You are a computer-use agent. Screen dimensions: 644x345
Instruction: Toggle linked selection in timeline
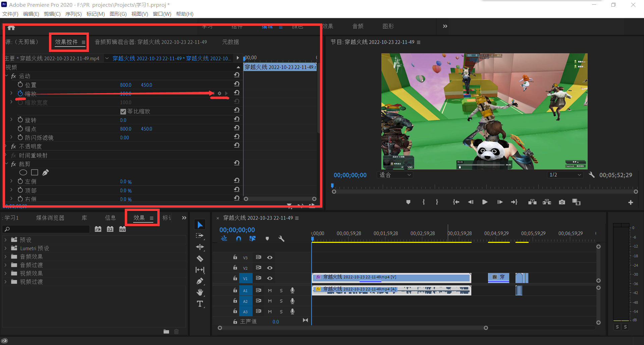[253, 238]
